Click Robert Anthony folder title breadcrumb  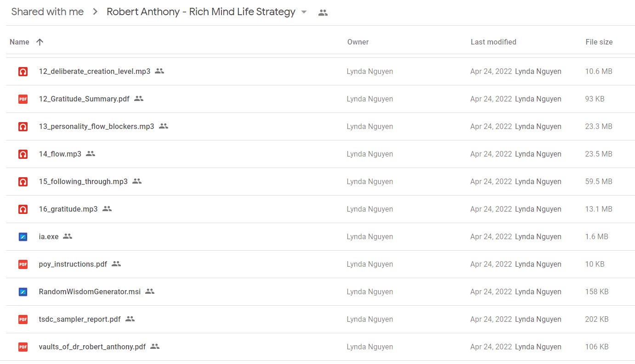[201, 12]
